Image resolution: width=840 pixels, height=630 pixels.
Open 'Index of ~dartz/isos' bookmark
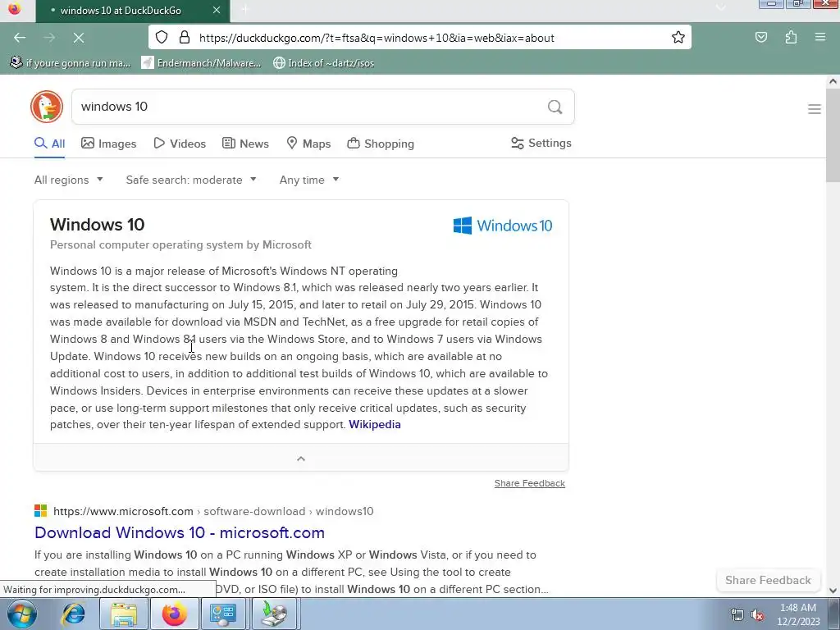coord(323,63)
